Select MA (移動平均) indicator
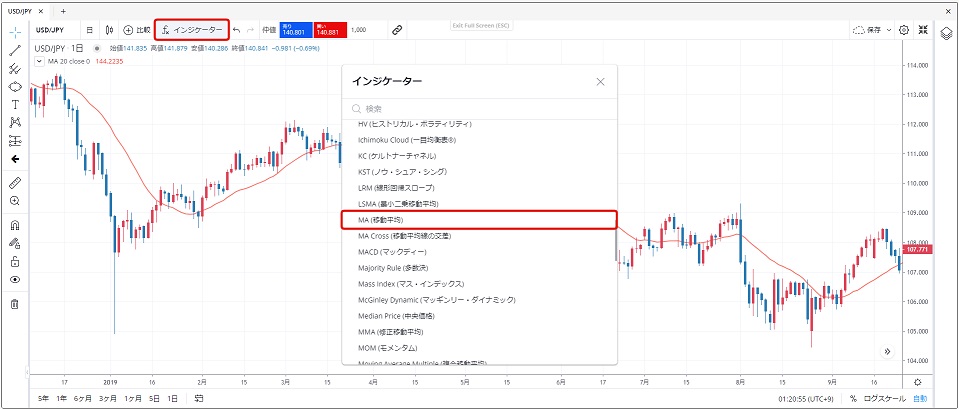This screenshot has width=959, height=409. (x=478, y=219)
